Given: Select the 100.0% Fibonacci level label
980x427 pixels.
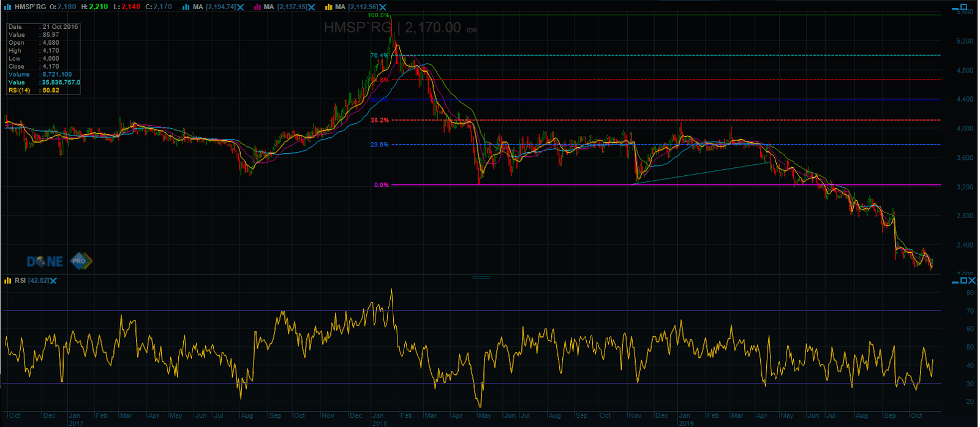Looking at the screenshot, I should [x=379, y=15].
